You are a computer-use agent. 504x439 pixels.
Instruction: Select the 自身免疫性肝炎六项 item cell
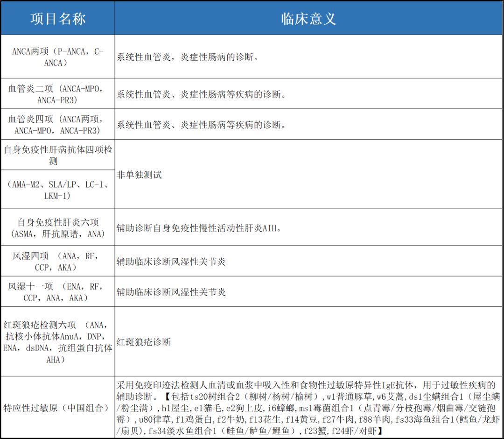pos(58,228)
